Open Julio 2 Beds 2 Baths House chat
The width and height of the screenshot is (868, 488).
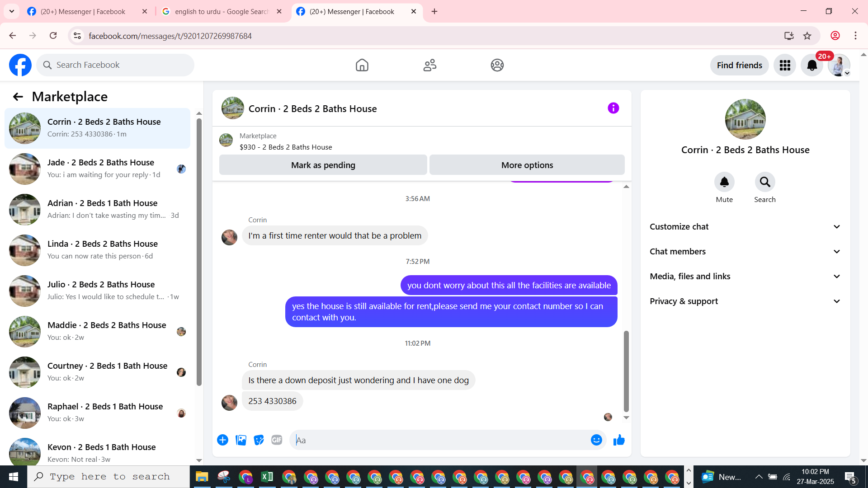pyautogui.click(x=97, y=291)
